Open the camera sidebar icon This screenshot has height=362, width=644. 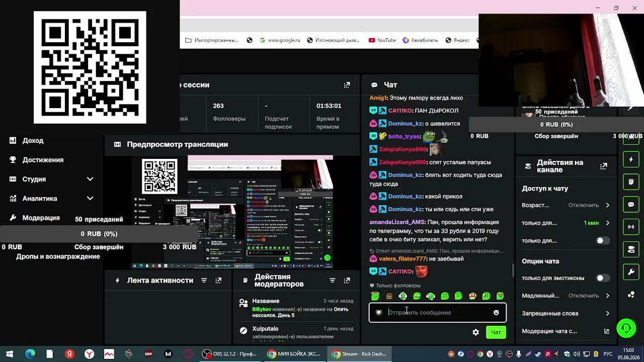[631, 249]
